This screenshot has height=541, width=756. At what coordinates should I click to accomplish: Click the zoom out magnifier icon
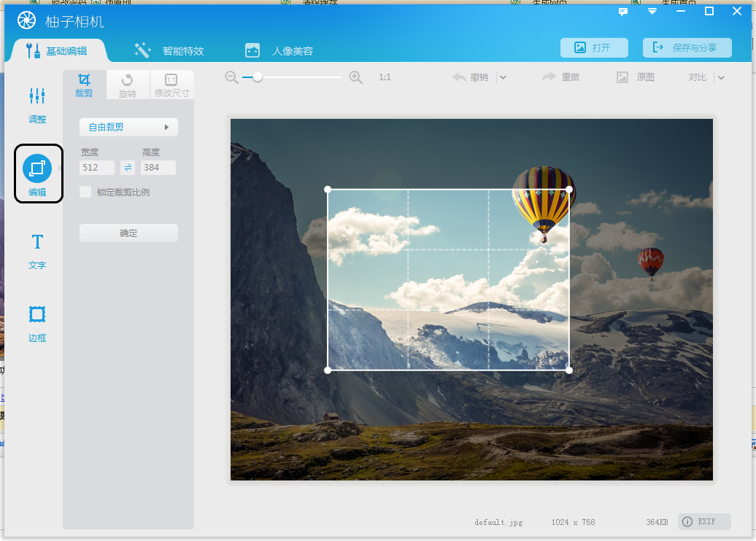[x=232, y=77]
